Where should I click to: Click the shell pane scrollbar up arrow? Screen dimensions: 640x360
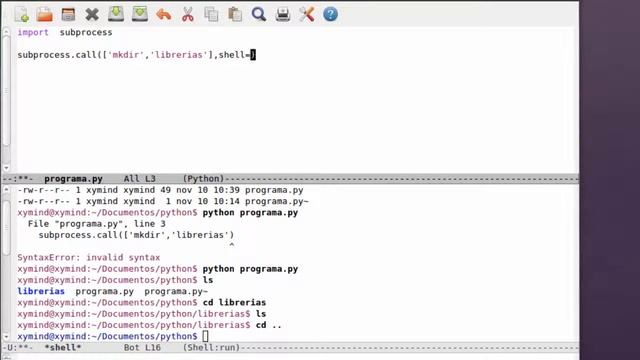point(6,189)
